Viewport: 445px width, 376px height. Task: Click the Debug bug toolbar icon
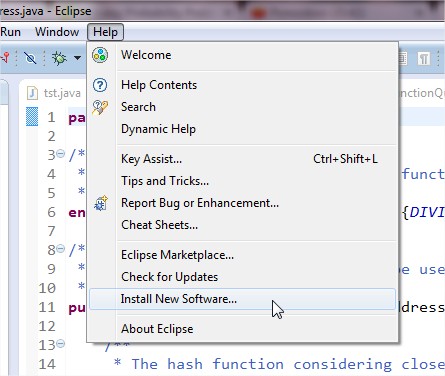[59, 58]
